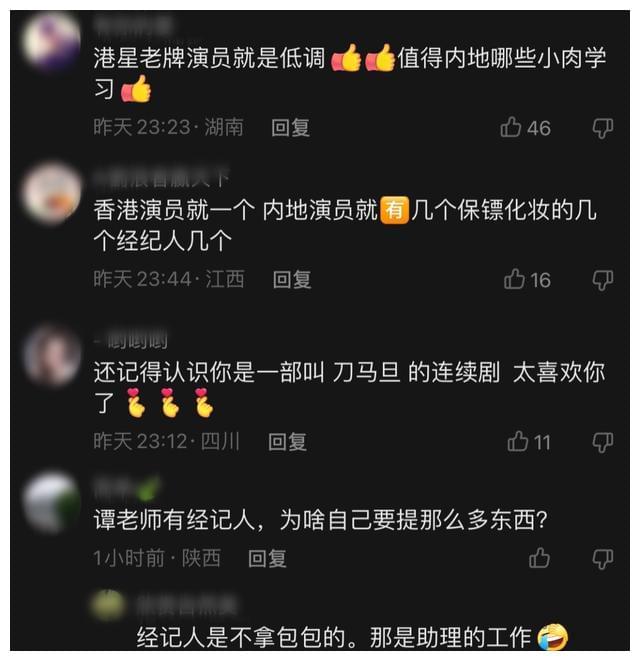Reply to the Hunan comment via 回复
The width and height of the screenshot is (640, 661).
290,127
